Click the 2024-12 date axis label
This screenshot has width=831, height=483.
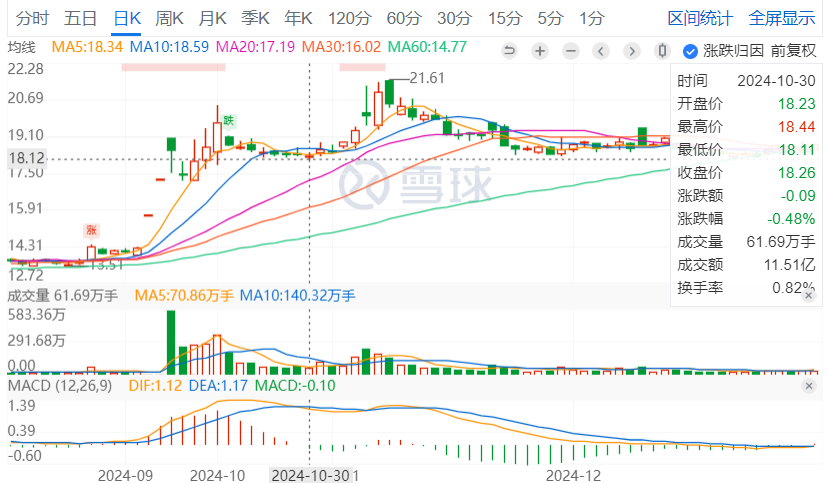(573, 476)
